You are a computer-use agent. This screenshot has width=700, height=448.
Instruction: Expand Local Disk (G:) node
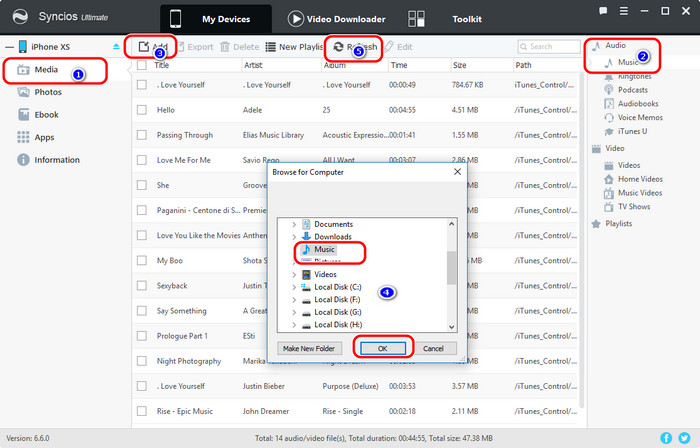(x=294, y=312)
